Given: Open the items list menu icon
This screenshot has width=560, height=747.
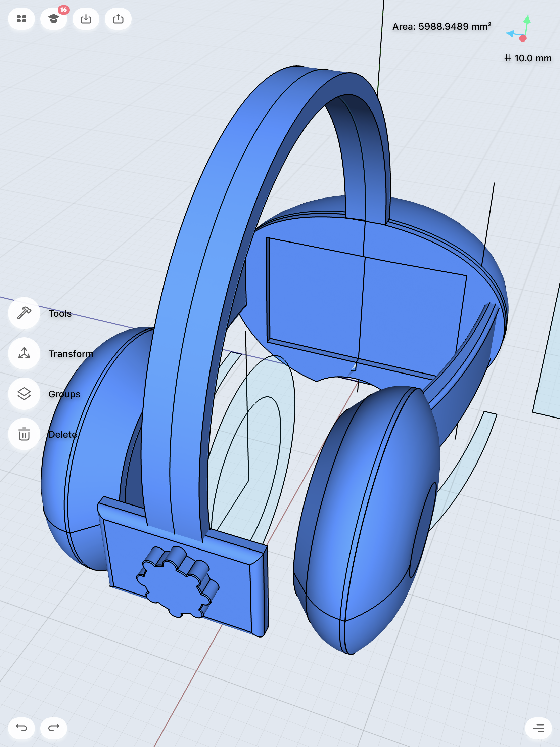Looking at the screenshot, I should 539,728.
